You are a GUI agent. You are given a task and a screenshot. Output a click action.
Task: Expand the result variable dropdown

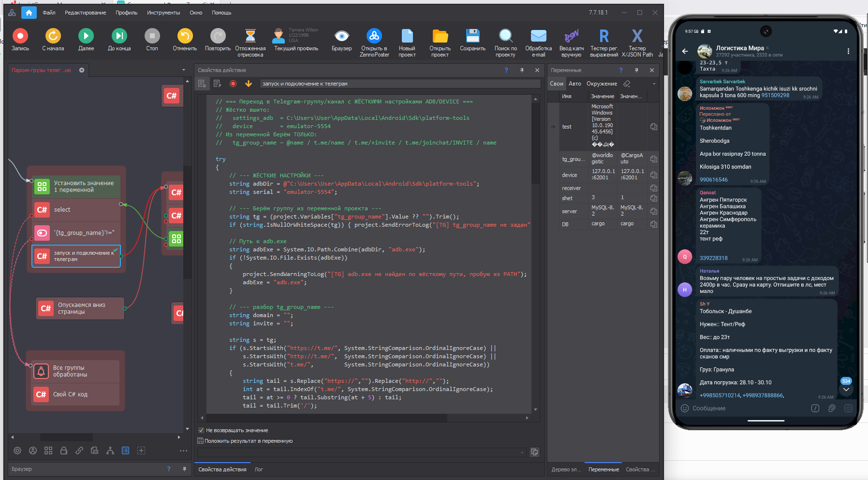pos(522,452)
